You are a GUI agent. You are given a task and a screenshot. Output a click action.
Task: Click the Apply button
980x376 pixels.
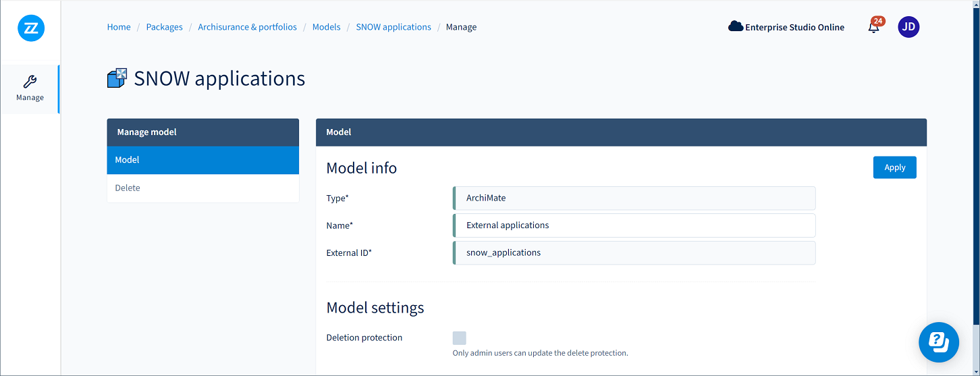pos(894,167)
